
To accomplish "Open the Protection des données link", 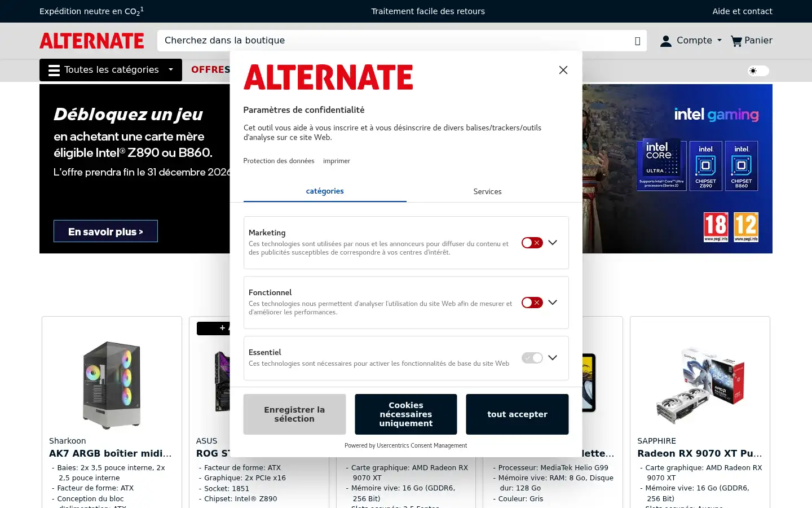I will coord(279,161).
